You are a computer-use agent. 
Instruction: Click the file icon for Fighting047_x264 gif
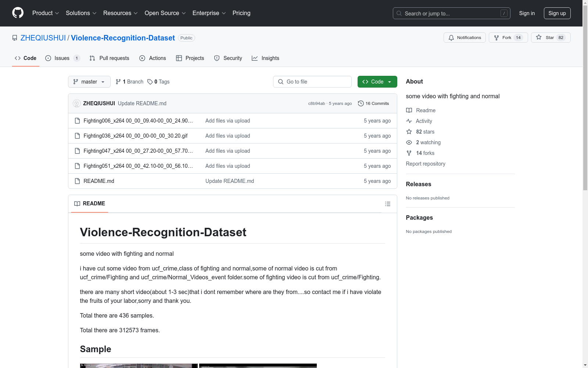(x=77, y=151)
